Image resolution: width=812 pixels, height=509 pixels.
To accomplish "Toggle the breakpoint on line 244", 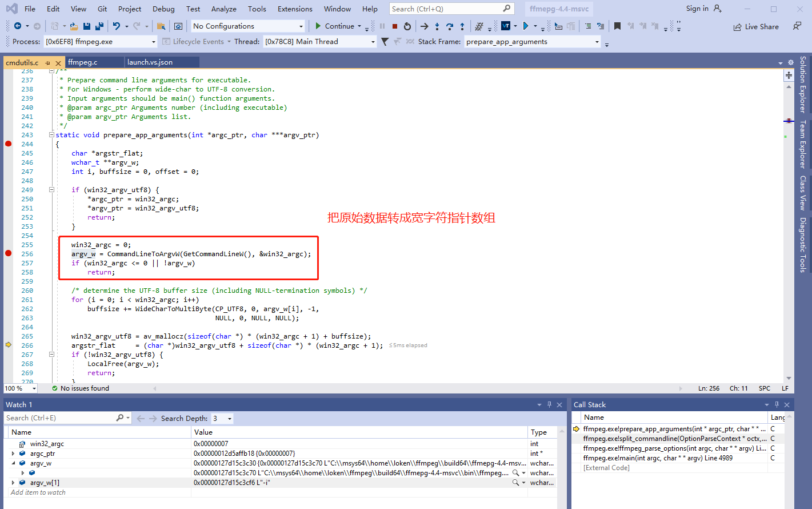I will click(9, 144).
